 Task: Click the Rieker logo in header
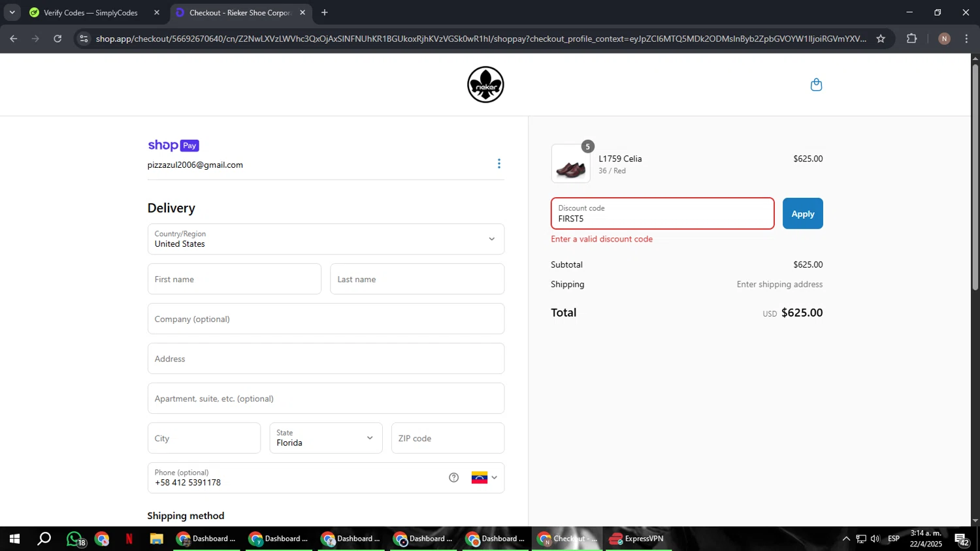tap(485, 85)
